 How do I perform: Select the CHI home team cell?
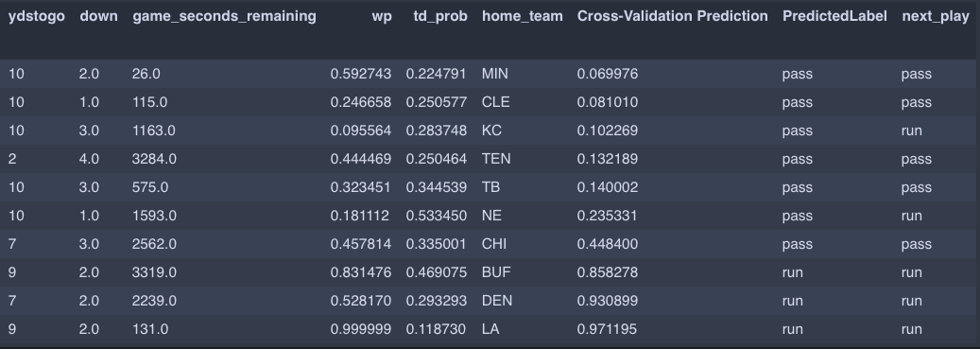point(493,244)
